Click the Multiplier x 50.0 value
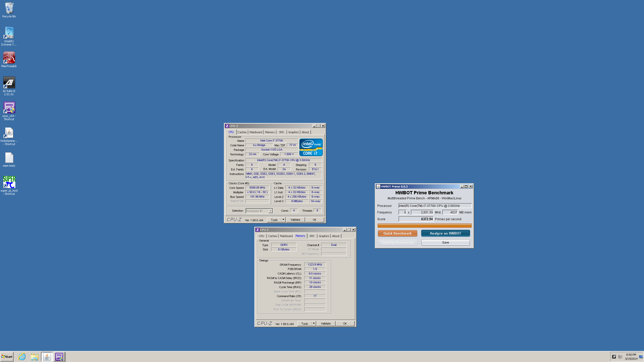 pos(257,192)
